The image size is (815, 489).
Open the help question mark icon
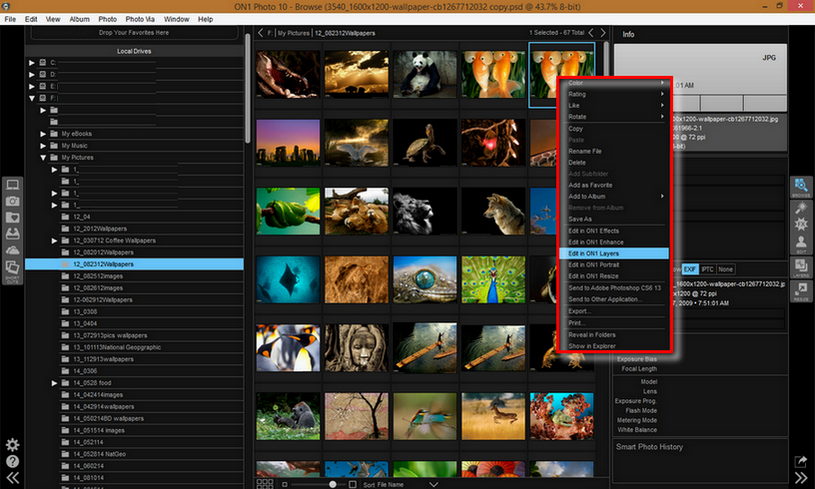[12, 461]
